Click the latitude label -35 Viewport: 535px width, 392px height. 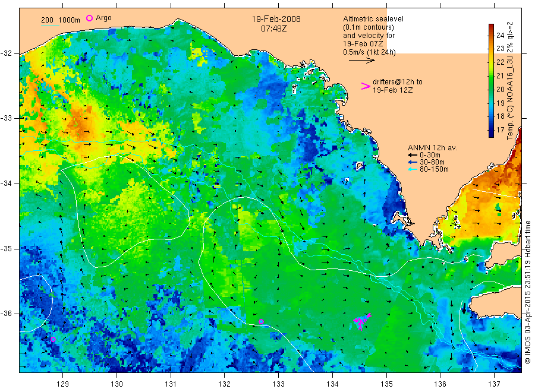(6, 249)
